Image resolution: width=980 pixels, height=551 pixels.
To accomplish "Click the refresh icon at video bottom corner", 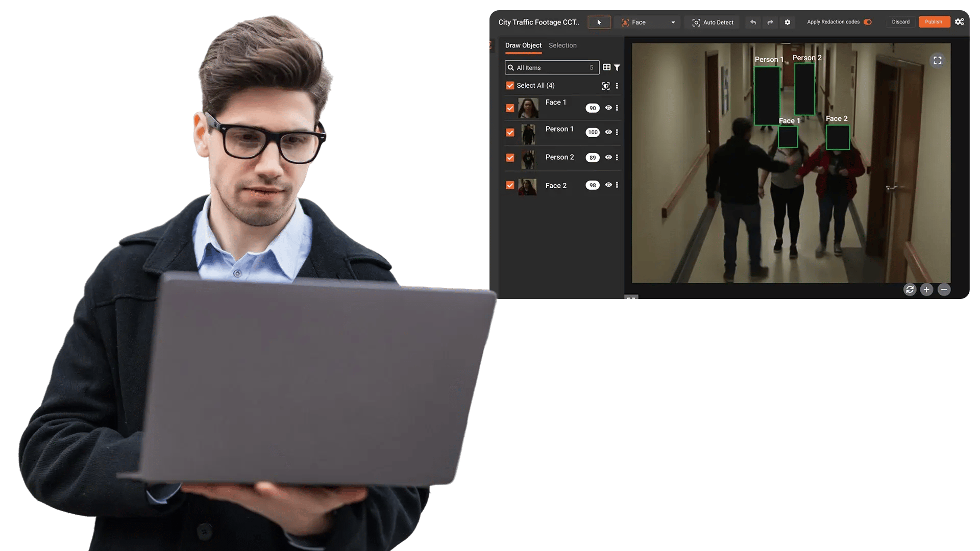I will [x=910, y=289].
